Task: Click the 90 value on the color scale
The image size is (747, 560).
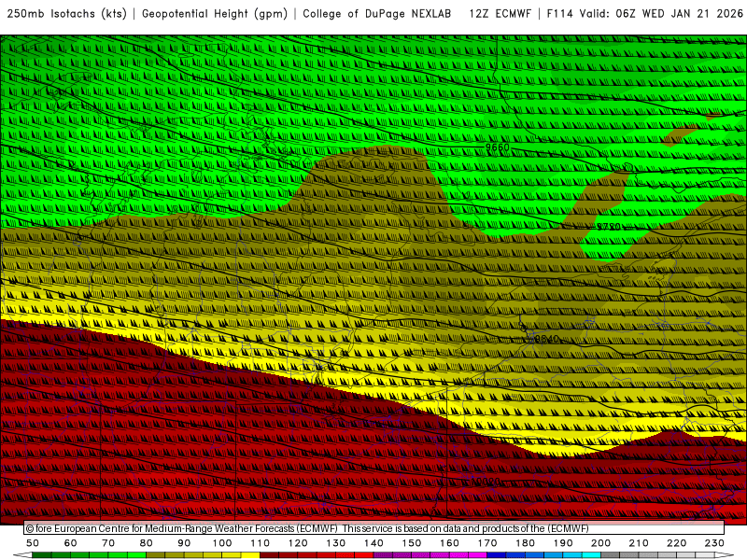Action: click(184, 543)
